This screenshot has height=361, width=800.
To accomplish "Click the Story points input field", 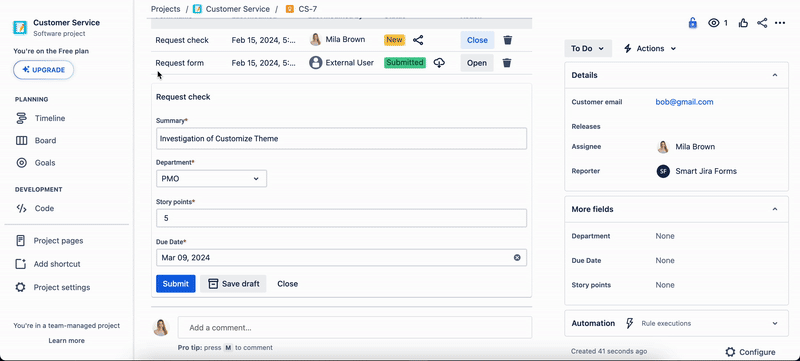I will click(x=341, y=218).
